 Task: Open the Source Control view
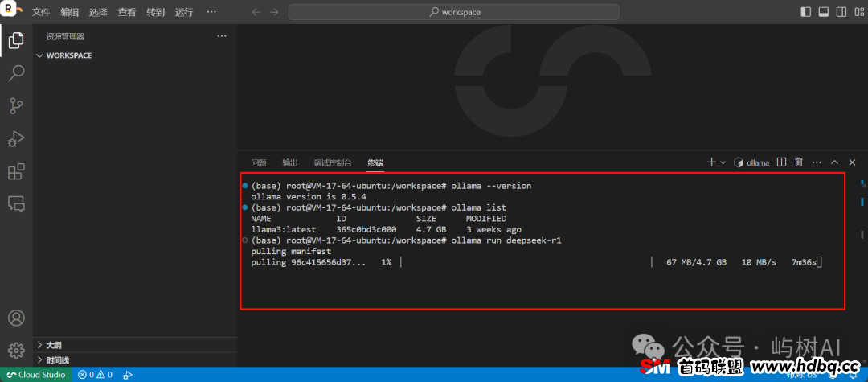[x=16, y=105]
